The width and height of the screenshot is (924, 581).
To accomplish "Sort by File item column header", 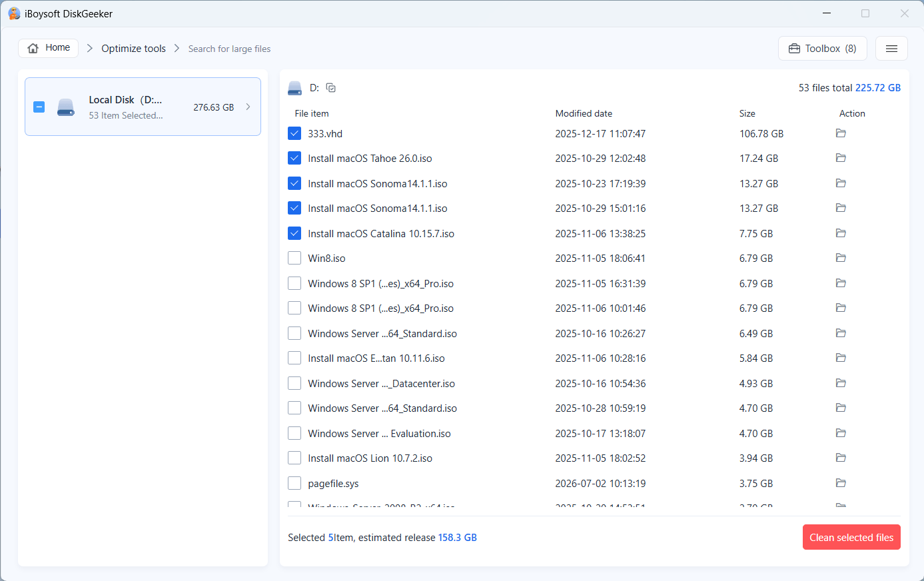I will point(312,113).
